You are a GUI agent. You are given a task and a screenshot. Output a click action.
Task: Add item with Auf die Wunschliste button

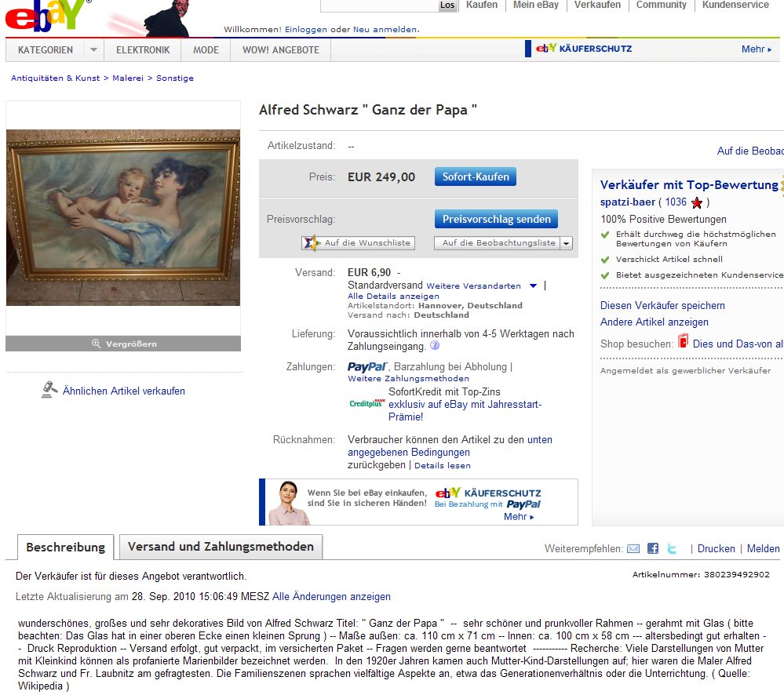(x=358, y=243)
